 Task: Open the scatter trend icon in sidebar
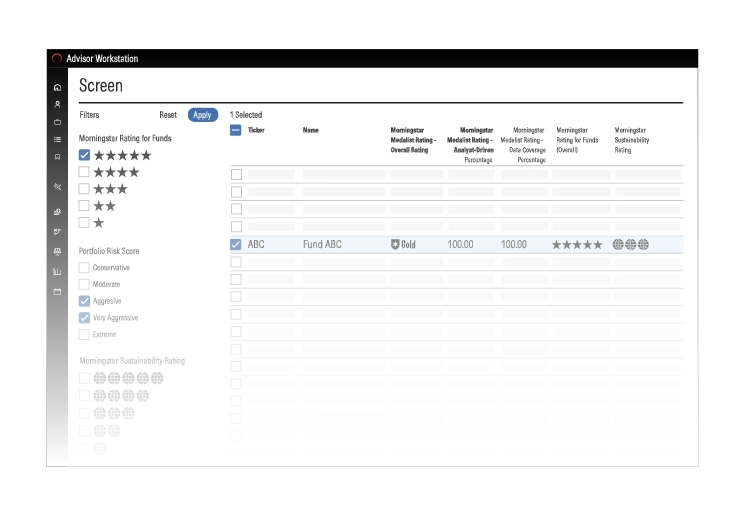click(57, 231)
